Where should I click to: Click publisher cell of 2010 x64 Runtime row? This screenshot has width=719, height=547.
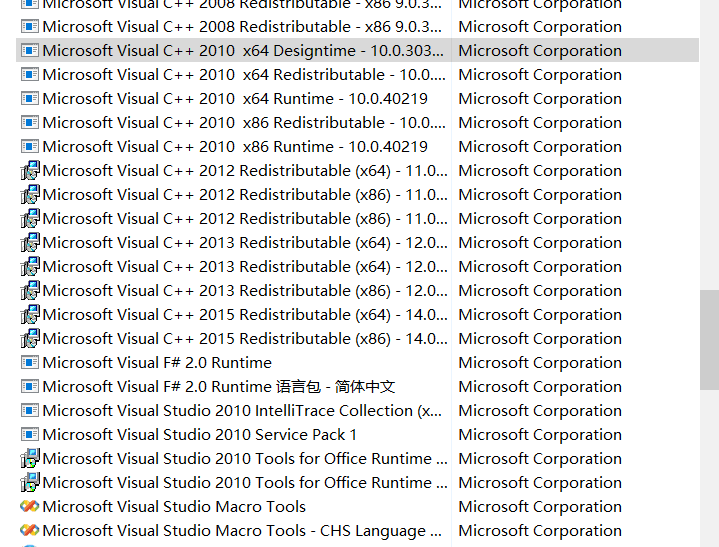pos(540,98)
